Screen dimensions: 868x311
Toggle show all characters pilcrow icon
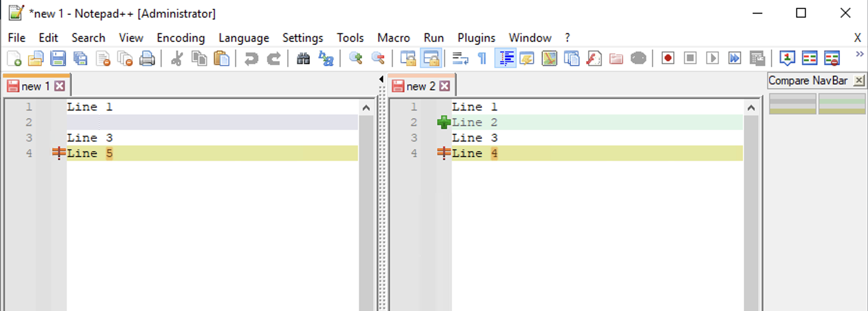[482, 59]
